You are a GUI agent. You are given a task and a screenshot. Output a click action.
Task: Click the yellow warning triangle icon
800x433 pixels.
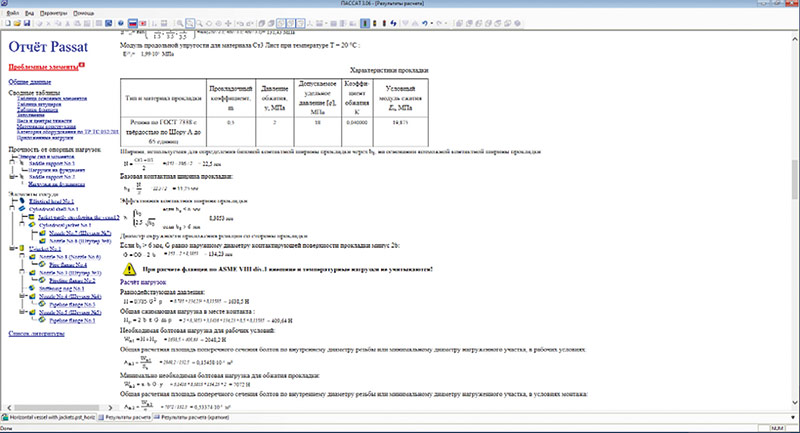pos(130,269)
